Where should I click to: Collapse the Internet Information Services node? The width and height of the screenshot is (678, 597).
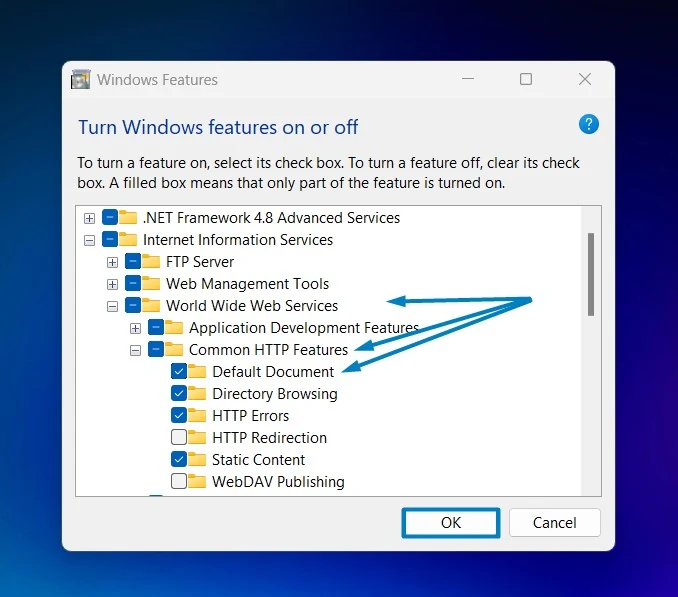[90, 240]
